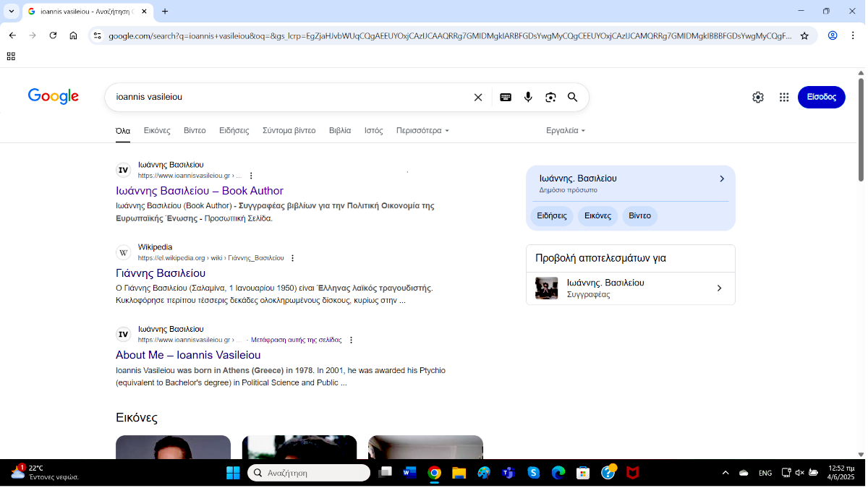Select the Όλα results tab
Screen dimensions: 868x488
(x=123, y=131)
